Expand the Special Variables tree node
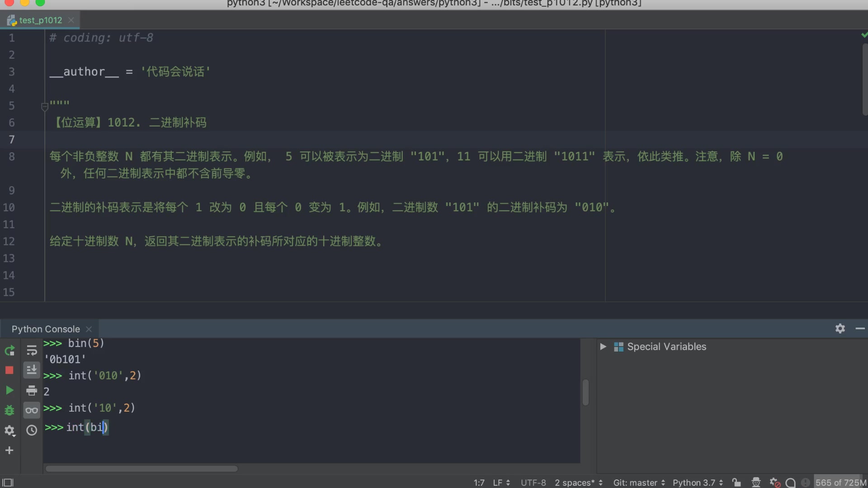This screenshot has height=488, width=868. pos(603,347)
